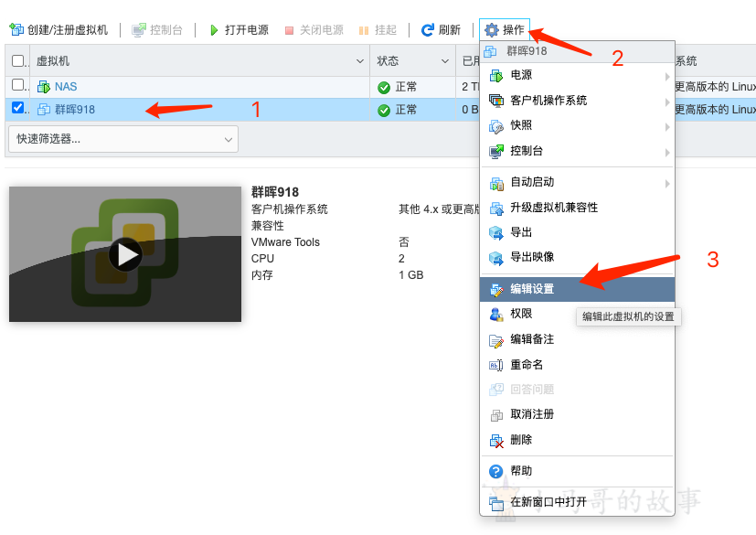Screen dimensions: 756x535
Task: Click the NAS virtual machine icon
Action: click(44, 87)
